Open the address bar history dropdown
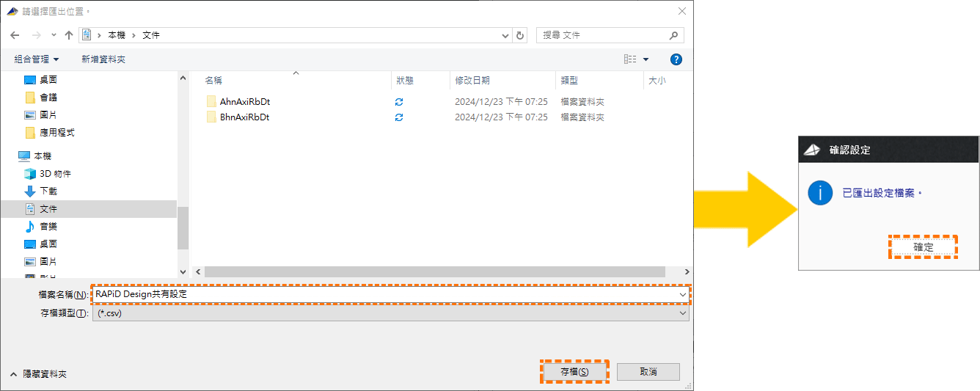980x391 pixels. coord(505,35)
